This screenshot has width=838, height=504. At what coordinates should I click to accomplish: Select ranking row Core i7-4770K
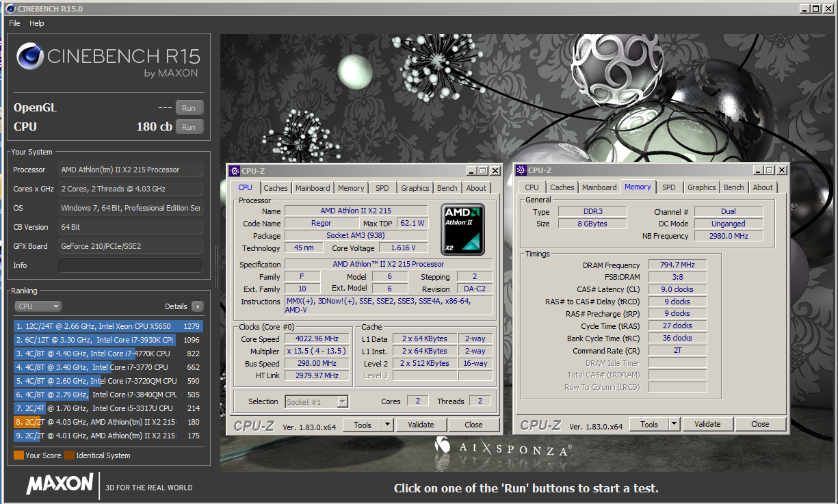(108, 354)
